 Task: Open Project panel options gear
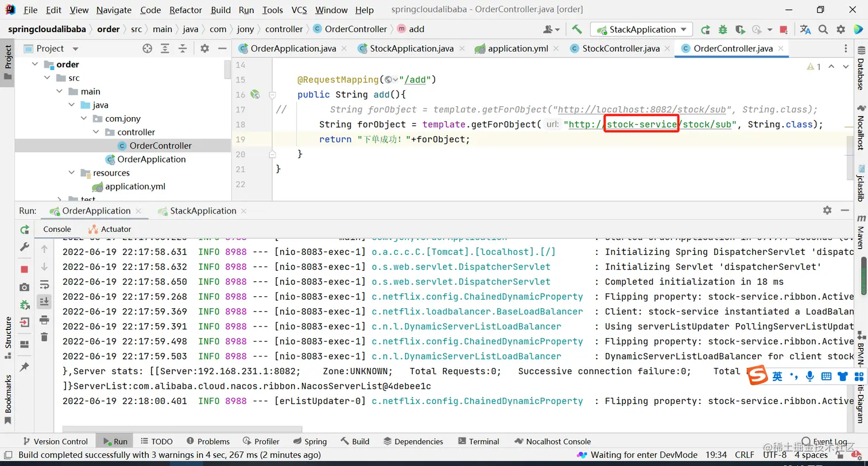(204, 49)
